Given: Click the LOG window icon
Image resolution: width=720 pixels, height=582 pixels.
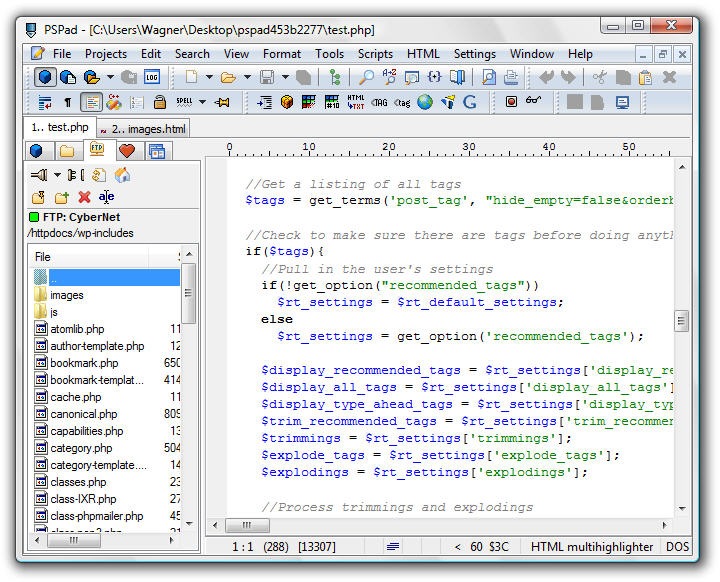Looking at the screenshot, I should (152, 77).
